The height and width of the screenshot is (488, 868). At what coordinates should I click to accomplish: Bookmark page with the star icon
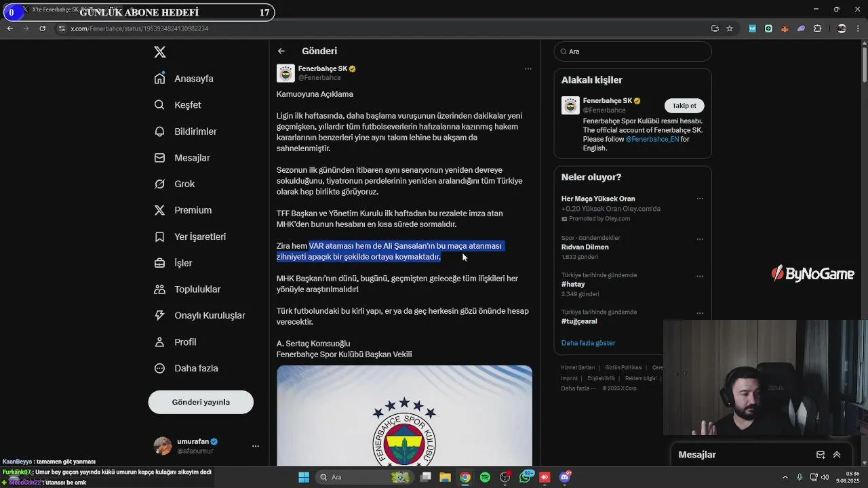click(x=730, y=28)
